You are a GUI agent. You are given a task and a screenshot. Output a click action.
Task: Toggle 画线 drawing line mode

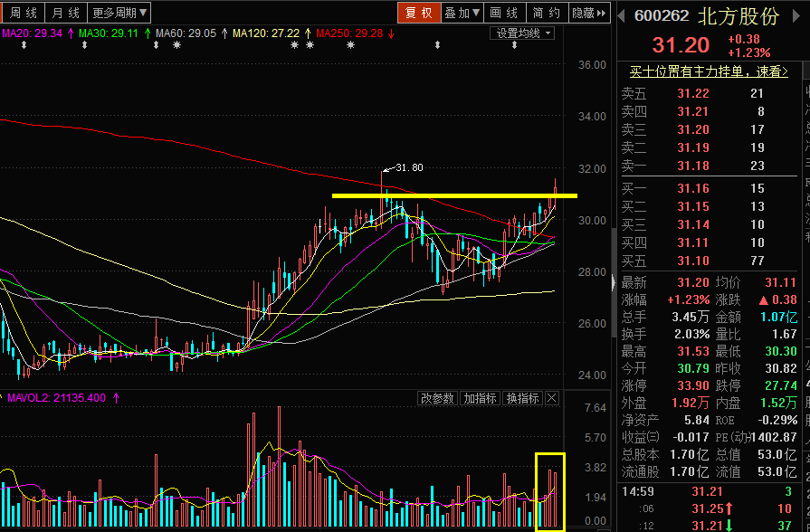(x=504, y=13)
